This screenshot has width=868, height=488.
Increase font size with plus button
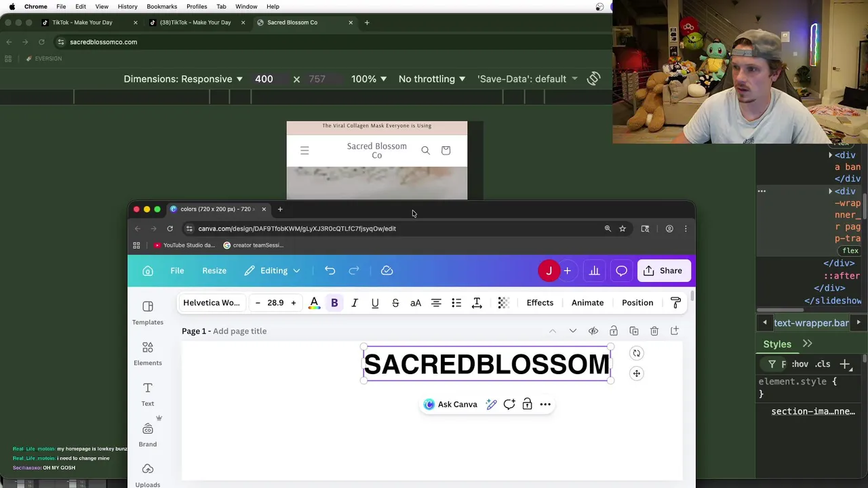pos(293,303)
